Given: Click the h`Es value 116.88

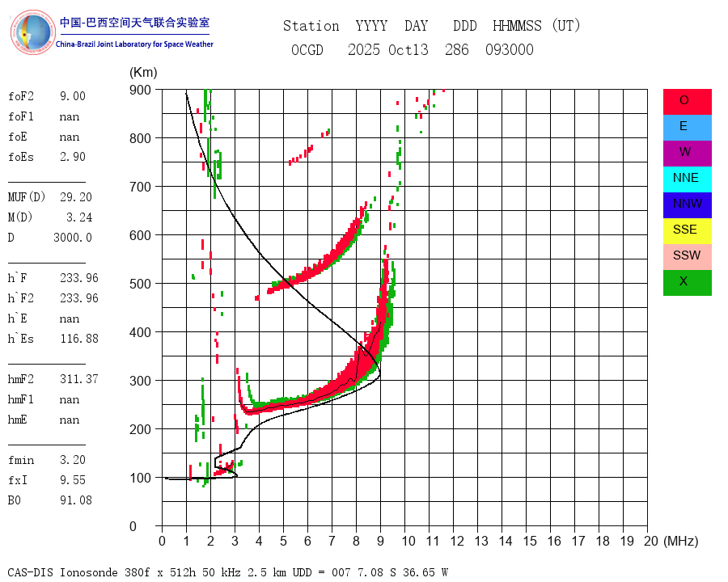Looking at the screenshot, I should coord(79,339).
